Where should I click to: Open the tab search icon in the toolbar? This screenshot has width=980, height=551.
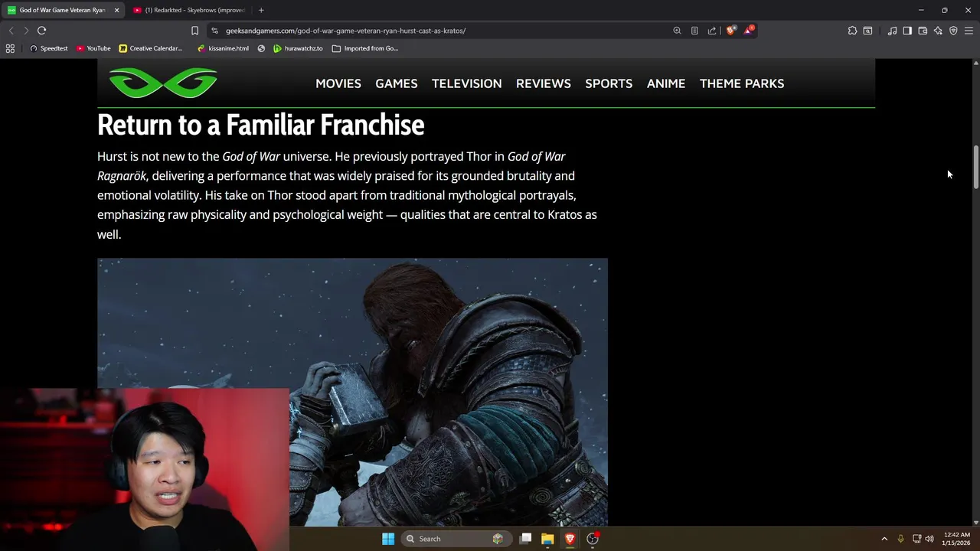coord(867,31)
